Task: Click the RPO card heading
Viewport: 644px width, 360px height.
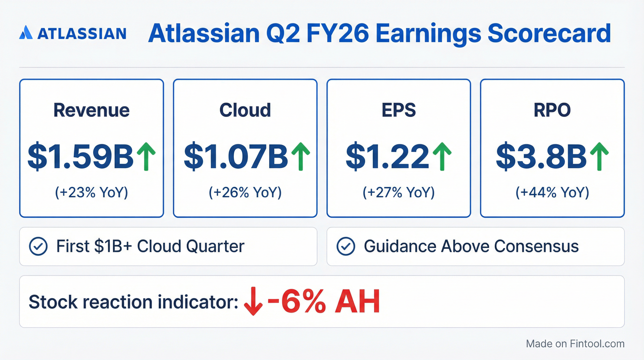Action: 552,110
